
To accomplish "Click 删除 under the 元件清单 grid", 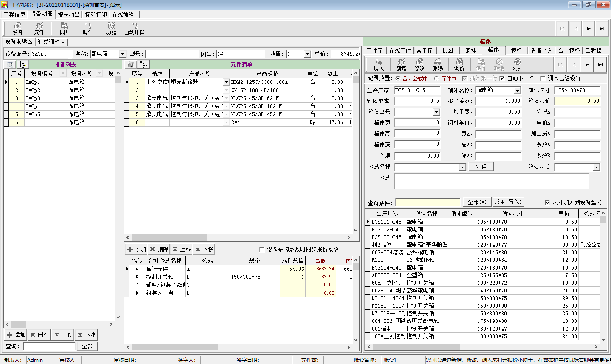I will click(159, 249).
